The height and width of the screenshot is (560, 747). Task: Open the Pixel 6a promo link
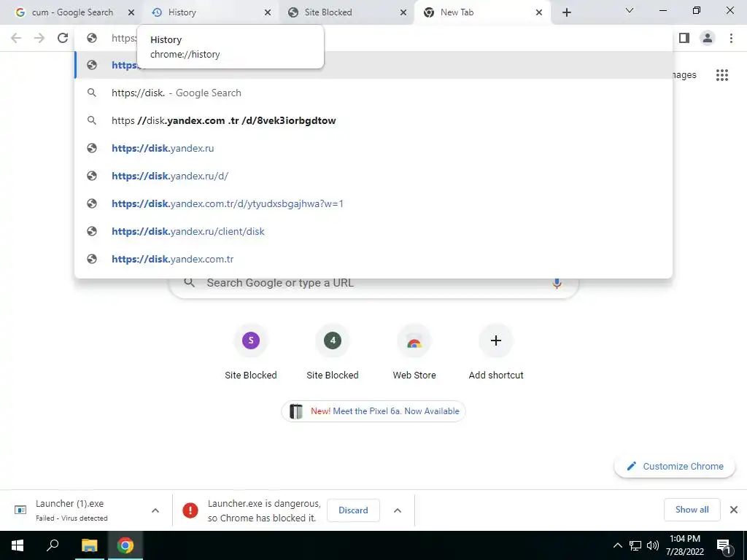[x=373, y=411]
